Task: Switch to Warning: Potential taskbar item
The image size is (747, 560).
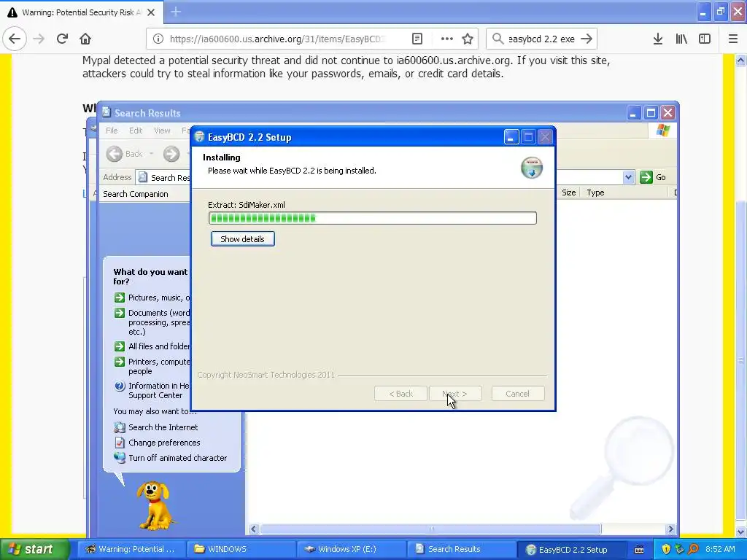Action: pos(130,550)
